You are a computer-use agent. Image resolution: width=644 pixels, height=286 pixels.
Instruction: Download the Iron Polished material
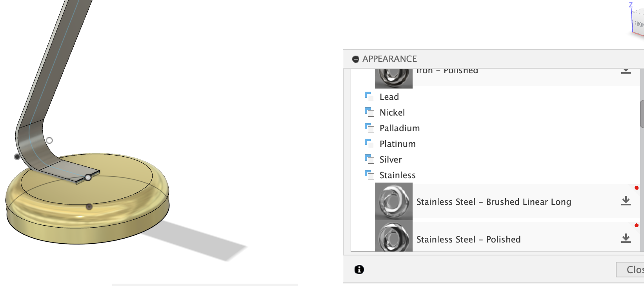626,71
